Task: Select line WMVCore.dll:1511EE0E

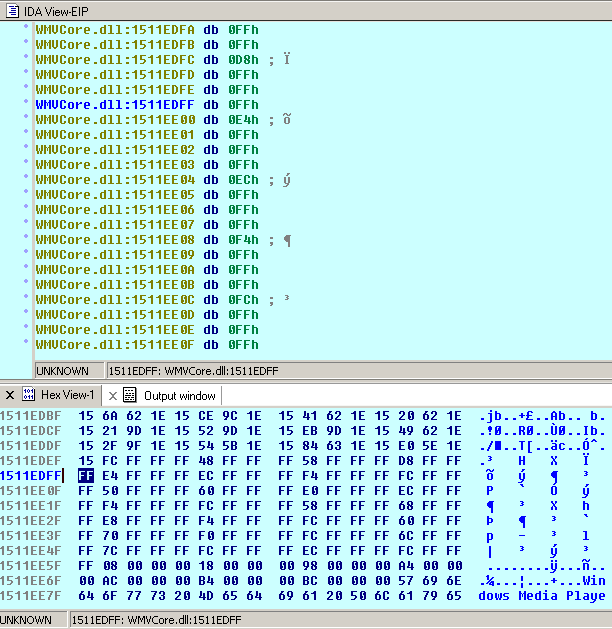Action: click(147, 330)
